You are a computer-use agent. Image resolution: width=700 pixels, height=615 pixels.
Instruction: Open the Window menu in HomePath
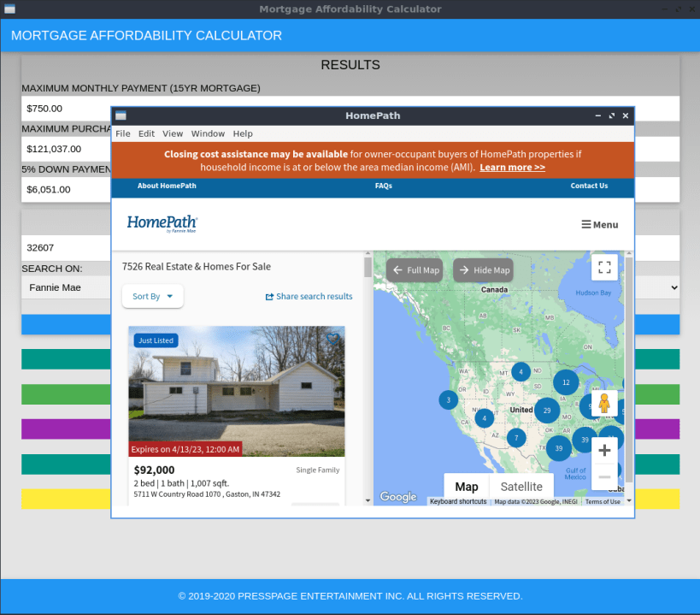(x=208, y=133)
